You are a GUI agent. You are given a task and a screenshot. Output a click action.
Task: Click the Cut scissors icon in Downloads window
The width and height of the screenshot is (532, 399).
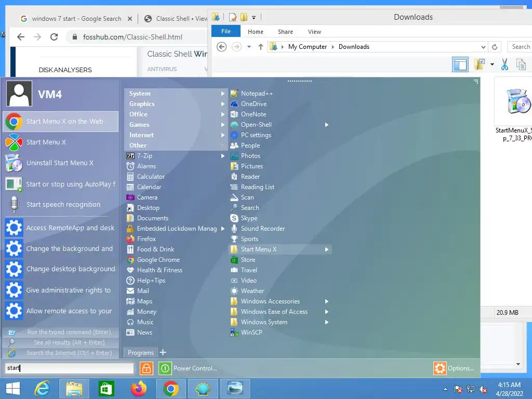tap(504, 64)
